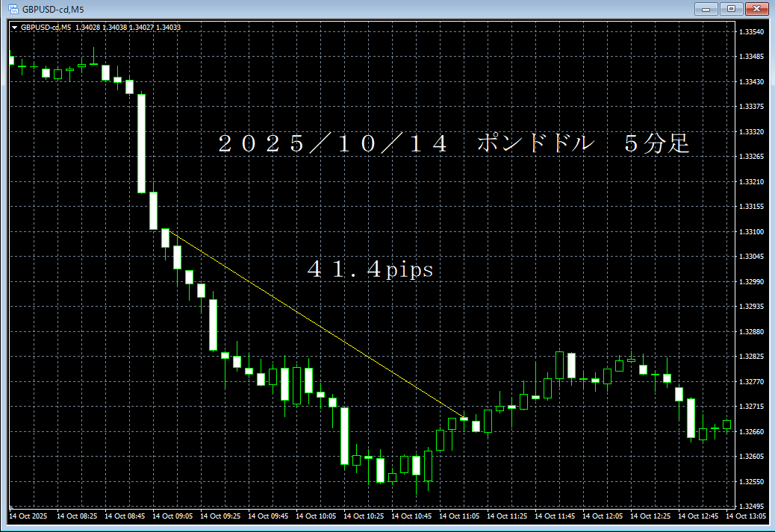Screen dimensions: 775x532
Task: Click price level 1.32770 on price scale
Action: pyautogui.click(x=751, y=381)
